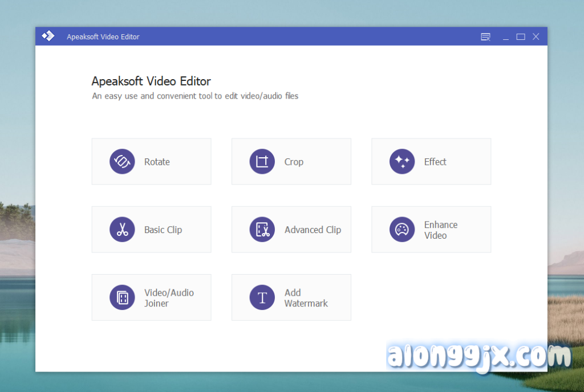Click the Advanced Clip icon
This screenshot has height=392, width=584.
[262, 230]
